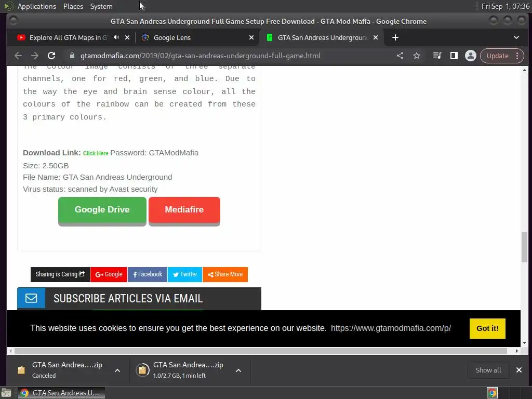Reload the current page

pyautogui.click(x=51, y=56)
